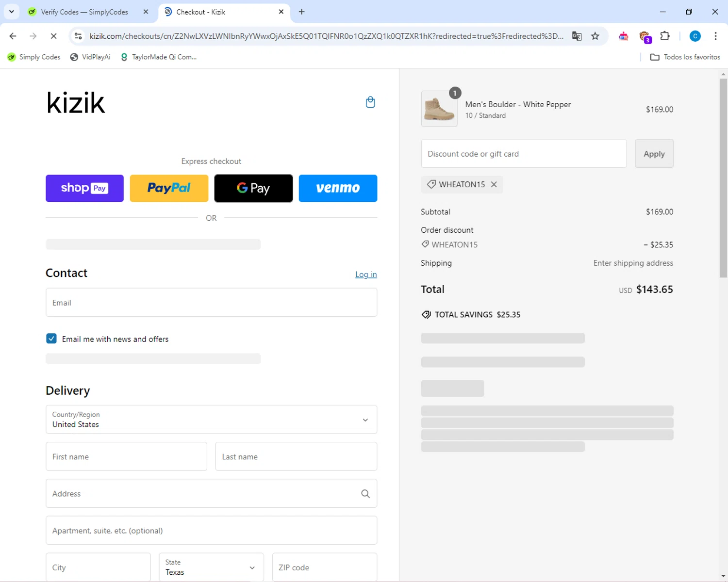The width and height of the screenshot is (728, 582).
Task: Bookmark this page with star icon
Action: click(x=595, y=36)
